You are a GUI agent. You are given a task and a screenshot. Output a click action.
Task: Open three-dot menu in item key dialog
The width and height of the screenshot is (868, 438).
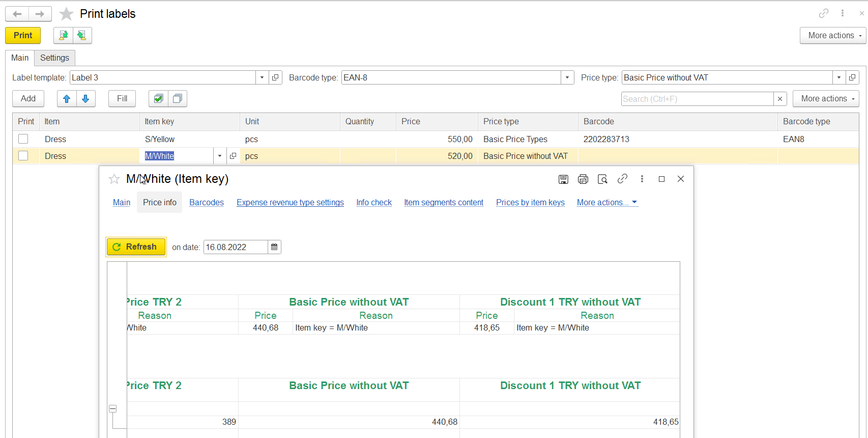642,179
